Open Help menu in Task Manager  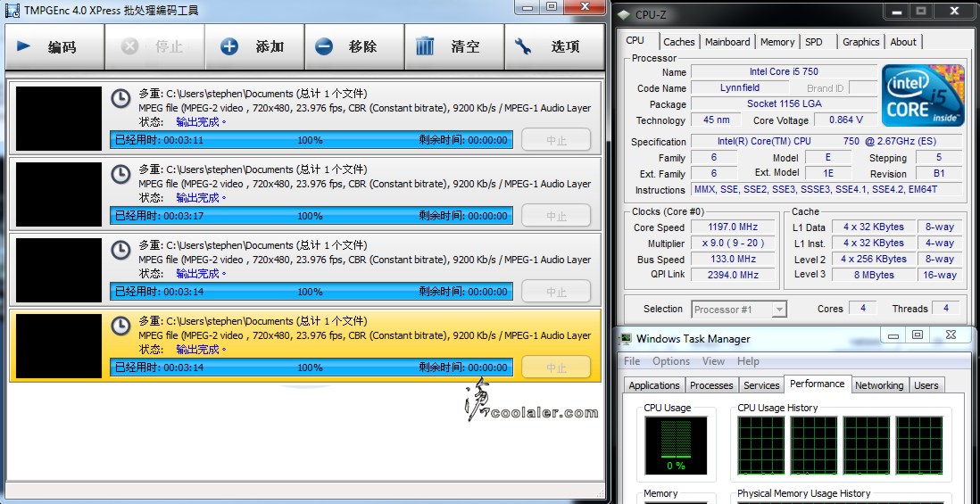(x=748, y=361)
